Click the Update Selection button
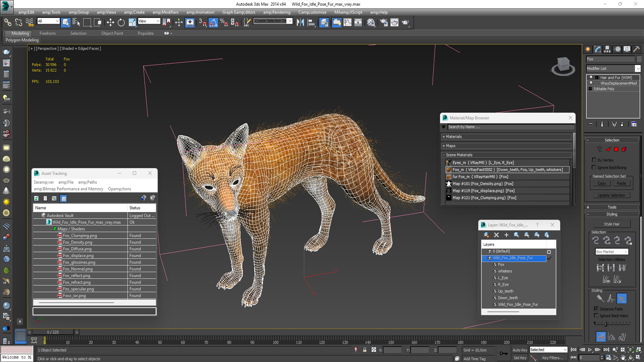Viewport: 644px width, 362px height. 611,195
